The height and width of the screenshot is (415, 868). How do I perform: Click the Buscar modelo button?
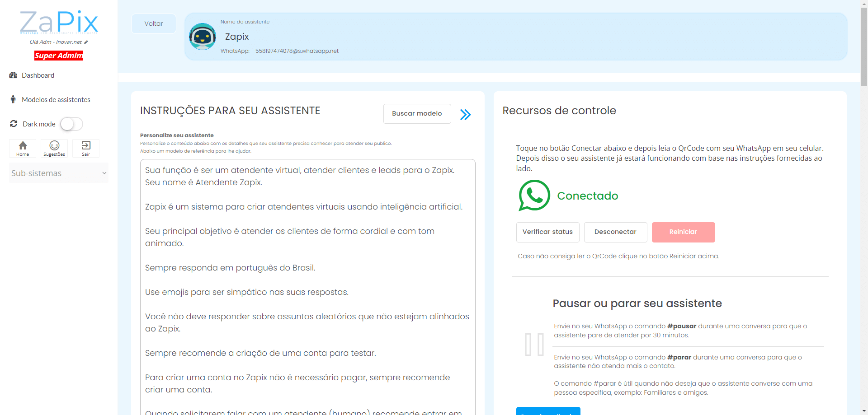click(x=417, y=114)
